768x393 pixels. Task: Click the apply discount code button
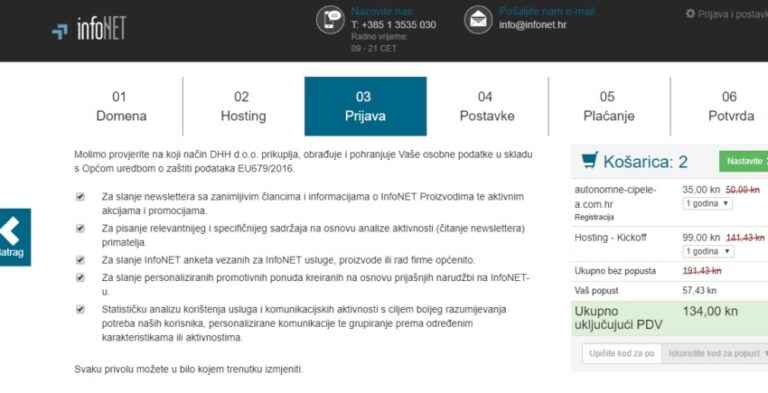(x=715, y=353)
